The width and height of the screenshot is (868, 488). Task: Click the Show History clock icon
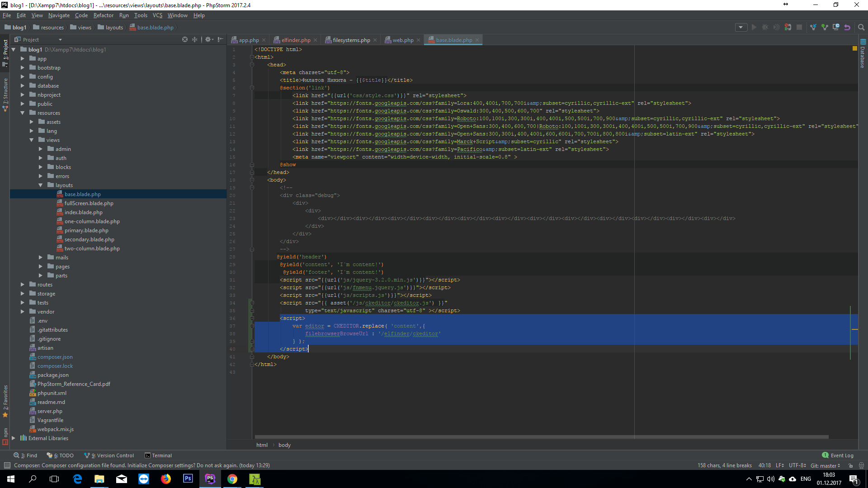[x=836, y=28]
